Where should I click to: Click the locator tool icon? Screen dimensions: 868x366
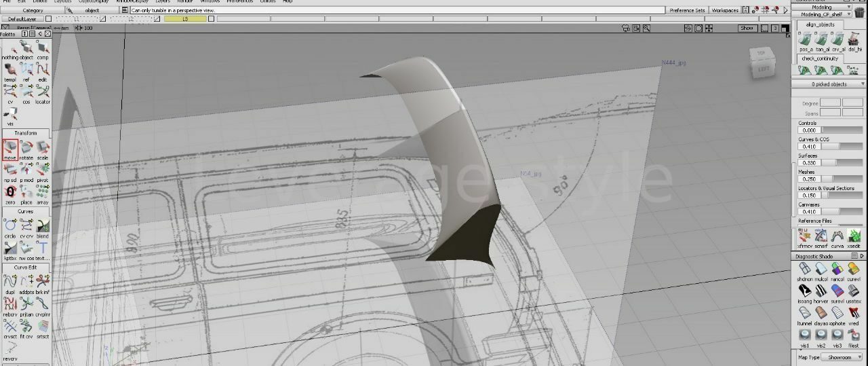(43, 92)
